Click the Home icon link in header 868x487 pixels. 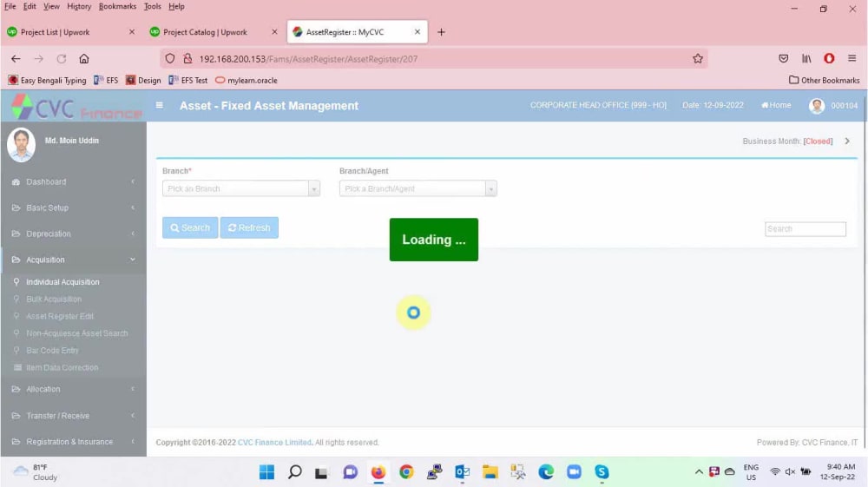pos(776,105)
